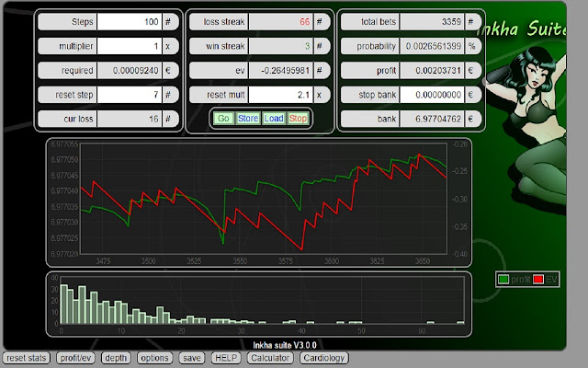Open the profit/ev view

tap(75, 358)
